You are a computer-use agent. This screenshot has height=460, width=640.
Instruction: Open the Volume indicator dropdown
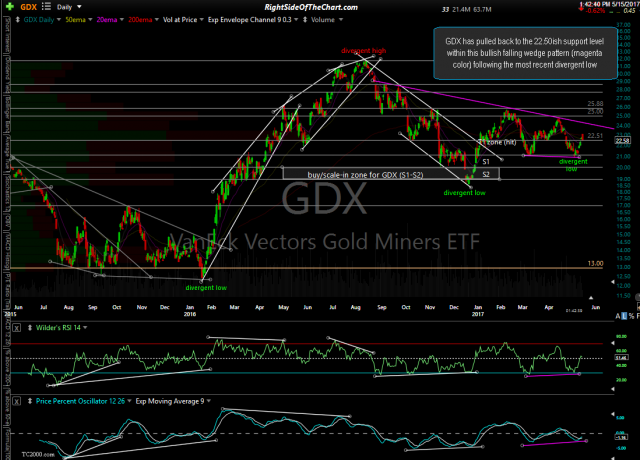[x=341, y=20]
